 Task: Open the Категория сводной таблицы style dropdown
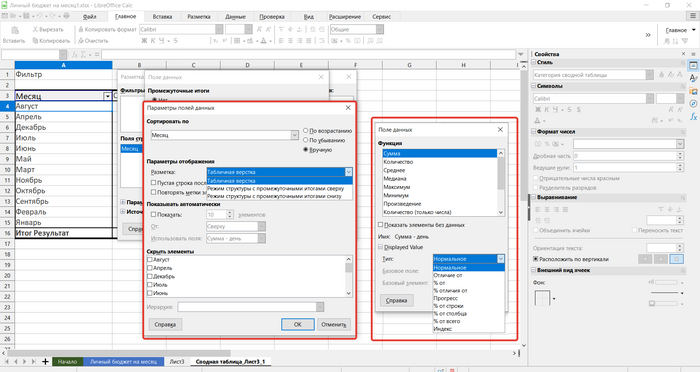[x=650, y=75]
